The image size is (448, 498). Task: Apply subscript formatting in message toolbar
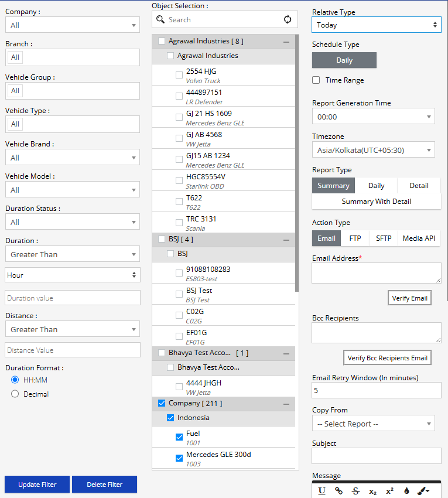(x=373, y=492)
